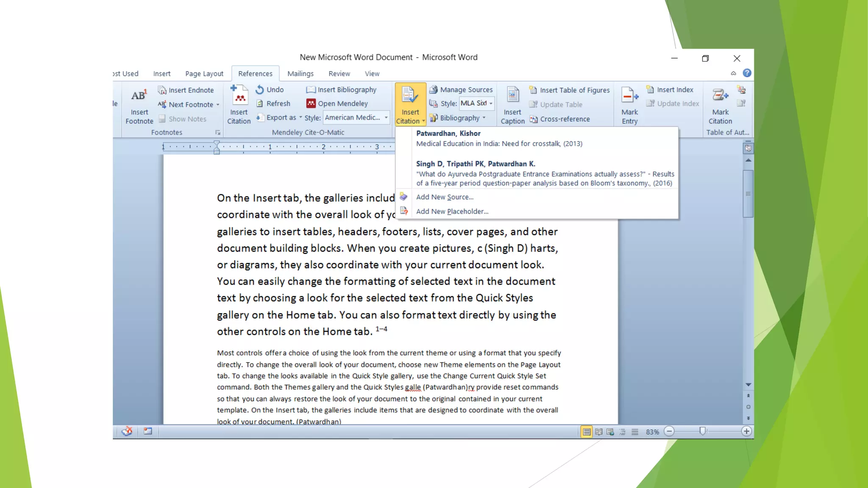Click the Open Mendeley icon
This screenshot has width=868, height=488.
[x=311, y=103]
